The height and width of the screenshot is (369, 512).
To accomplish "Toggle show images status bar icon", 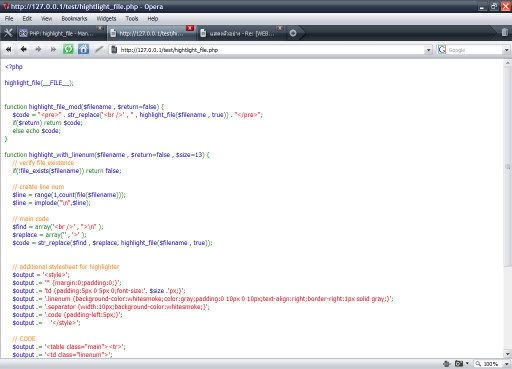I will (x=459, y=364).
